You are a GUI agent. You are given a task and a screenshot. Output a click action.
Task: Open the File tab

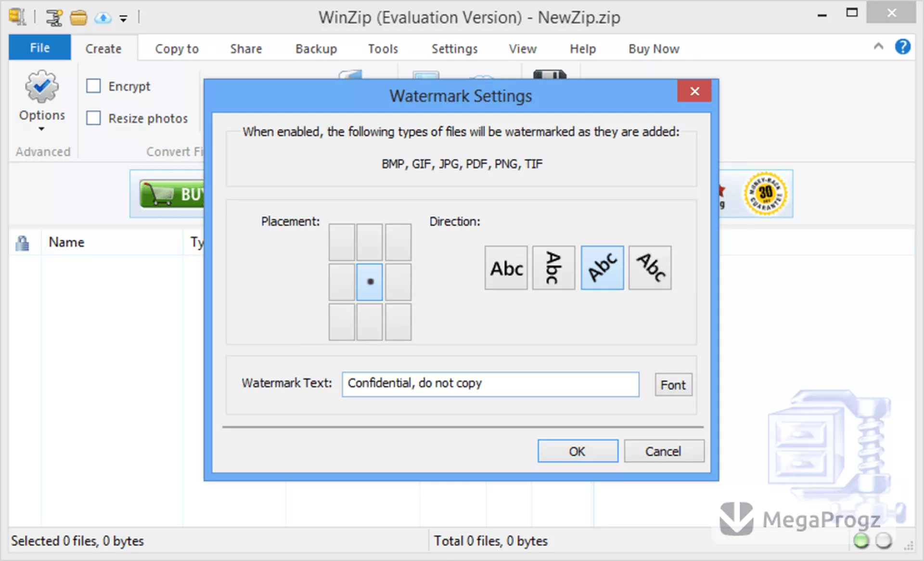[x=39, y=48]
